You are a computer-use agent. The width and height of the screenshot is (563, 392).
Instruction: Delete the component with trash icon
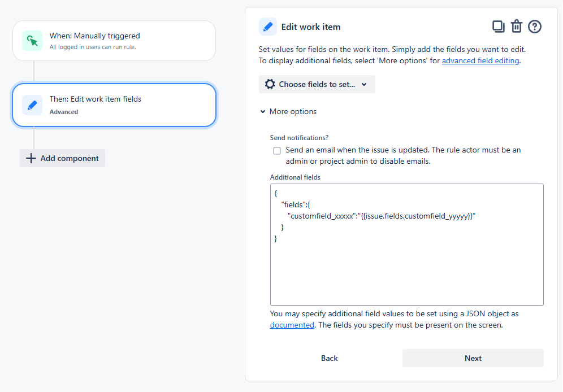click(516, 27)
